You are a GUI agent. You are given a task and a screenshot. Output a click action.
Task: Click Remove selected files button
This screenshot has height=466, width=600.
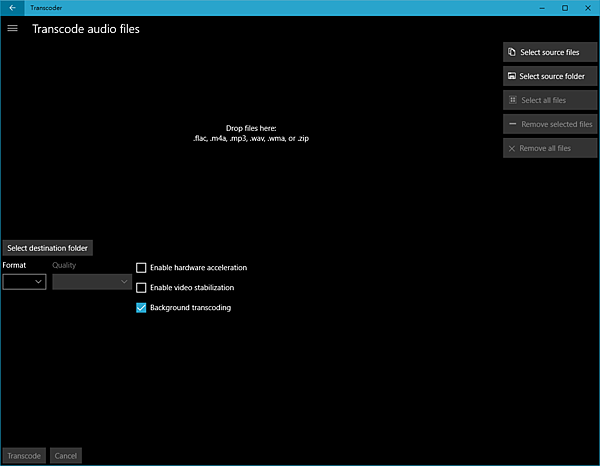[x=549, y=124]
